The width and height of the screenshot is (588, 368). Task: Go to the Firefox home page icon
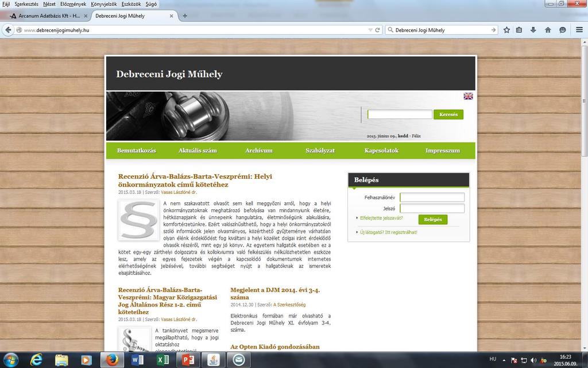548,30
